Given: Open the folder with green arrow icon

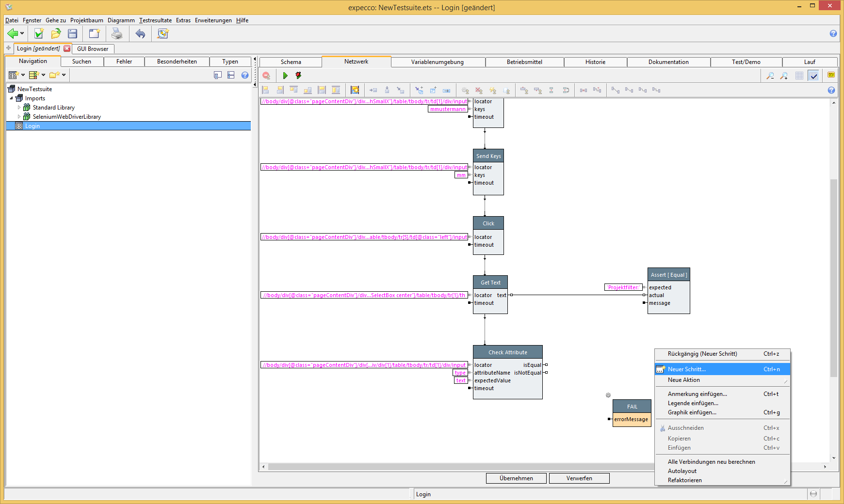Looking at the screenshot, I should [x=56, y=33].
